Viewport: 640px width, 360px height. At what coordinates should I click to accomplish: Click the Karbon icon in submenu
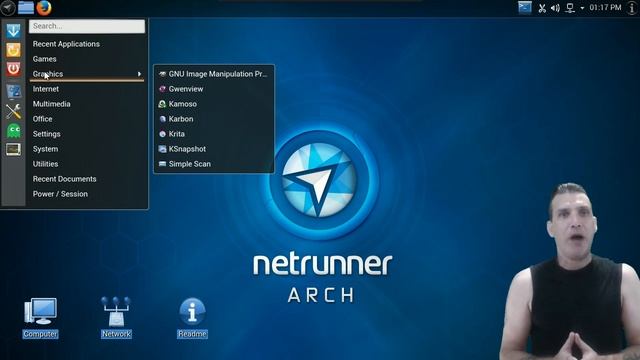click(x=162, y=119)
